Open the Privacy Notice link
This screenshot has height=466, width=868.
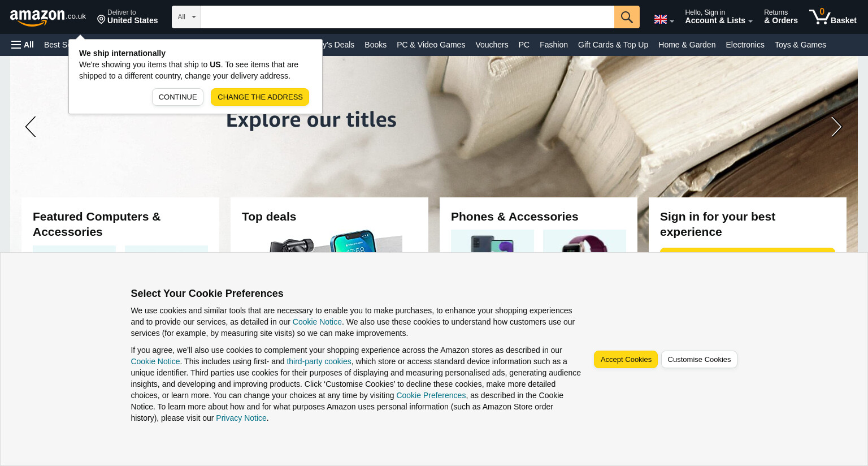(241, 418)
